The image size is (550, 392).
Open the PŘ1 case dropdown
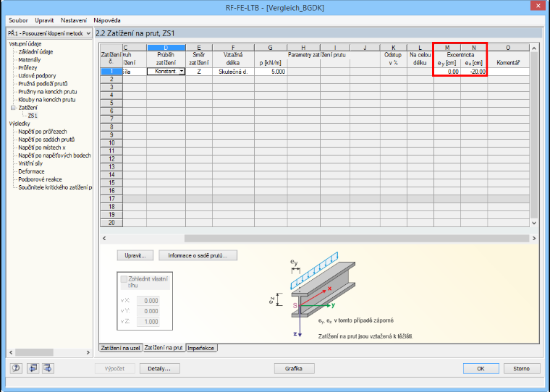coord(88,33)
